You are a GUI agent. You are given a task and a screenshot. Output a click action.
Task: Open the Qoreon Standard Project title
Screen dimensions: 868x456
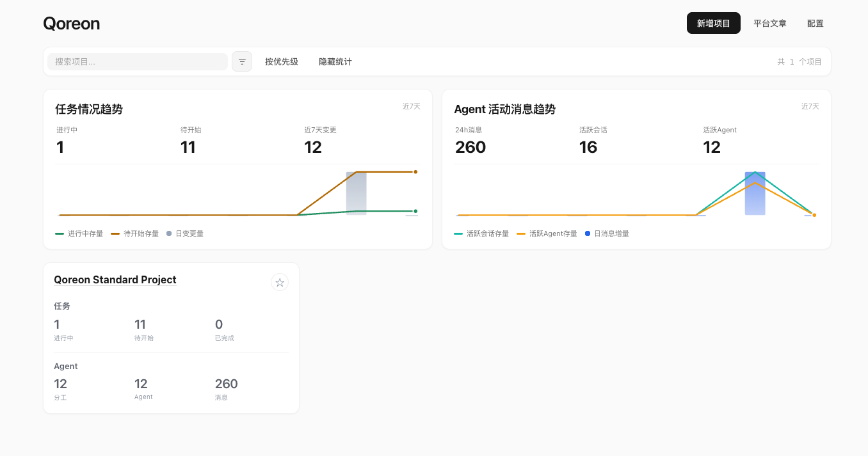[x=115, y=279]
